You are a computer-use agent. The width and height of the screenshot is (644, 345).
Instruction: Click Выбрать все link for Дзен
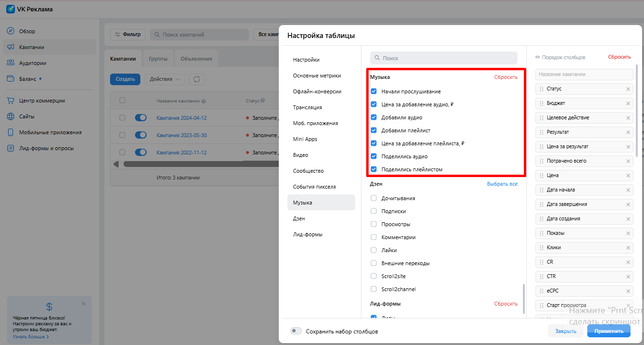(502, 184)
